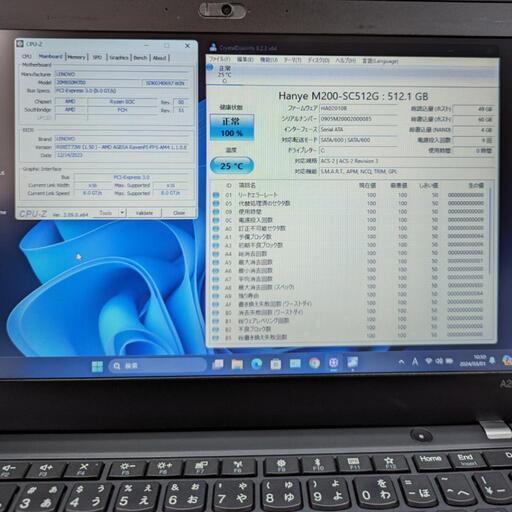Open the ファイル menu in CrystalDiskInfo
Image resolution: width=512 pixels, height=512 pixels.
pos(219,59)
